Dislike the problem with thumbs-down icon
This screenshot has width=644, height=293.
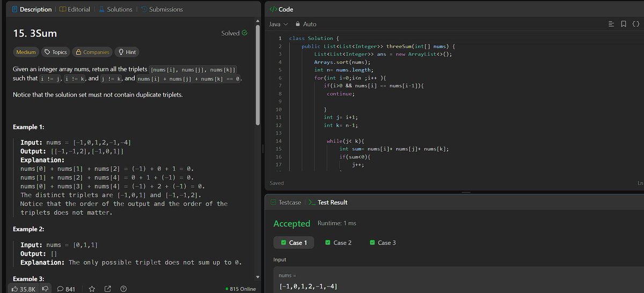tap(46, 289)
